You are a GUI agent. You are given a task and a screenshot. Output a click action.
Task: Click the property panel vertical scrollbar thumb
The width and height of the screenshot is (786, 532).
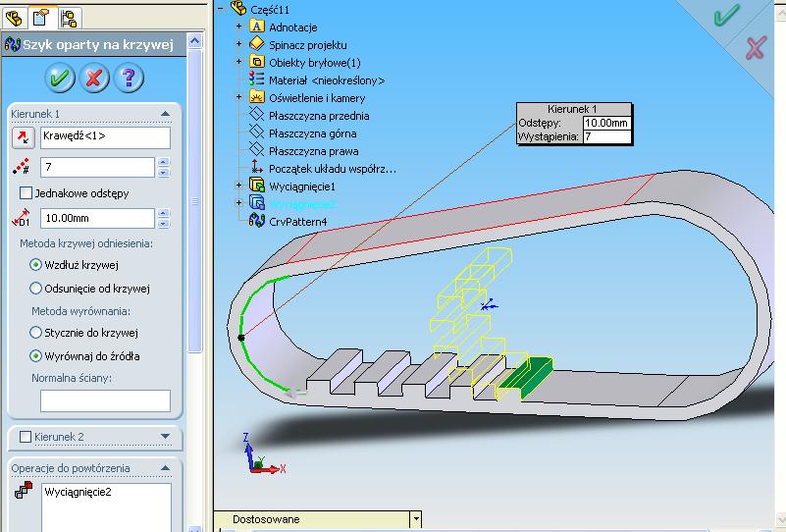(195, 200)
